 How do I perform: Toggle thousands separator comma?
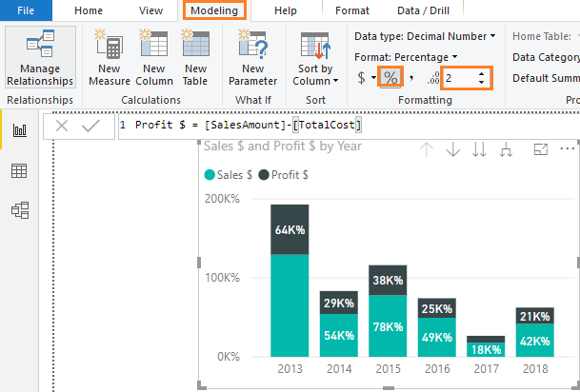point(411,78)
